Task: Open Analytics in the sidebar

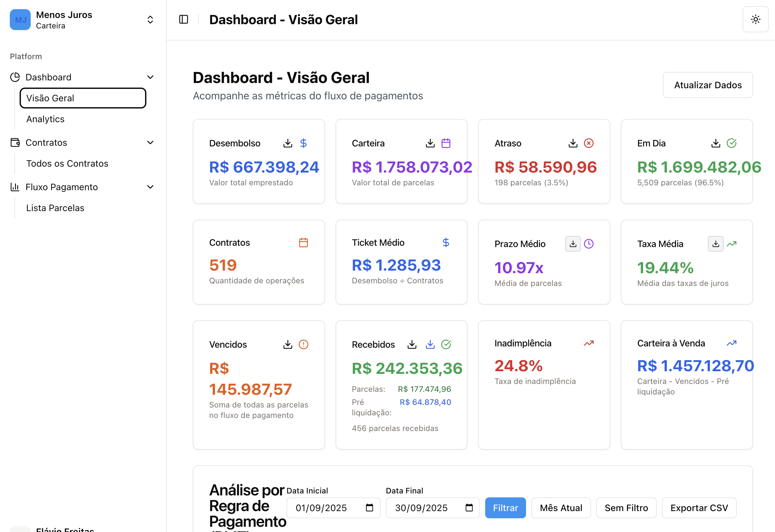Action: pyautogui.click(x=45, y=119)
